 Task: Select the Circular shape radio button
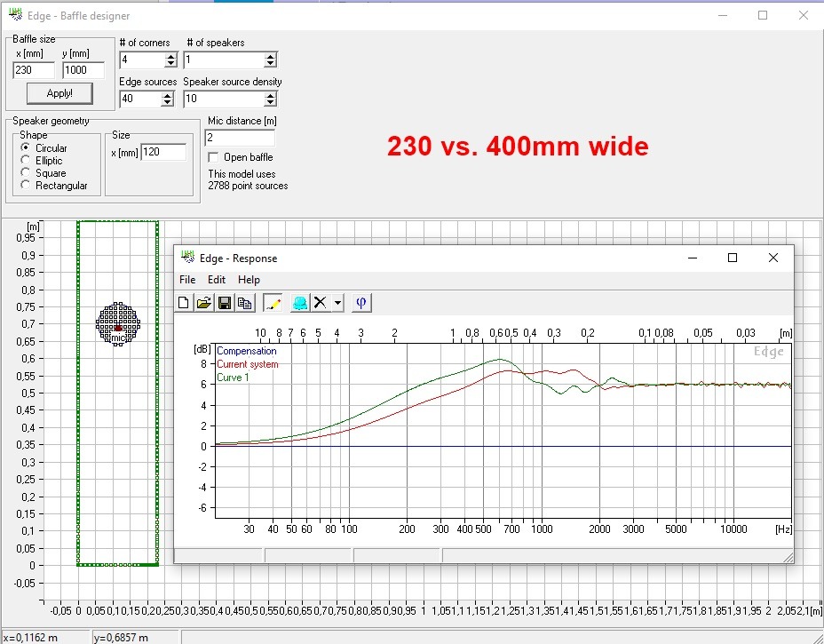tap(25, 147)
